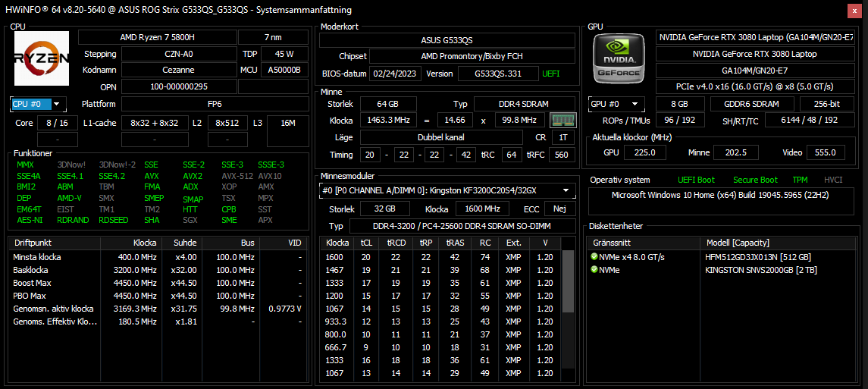Click the BIOS version G533QS.331 field

pos(498,74)
